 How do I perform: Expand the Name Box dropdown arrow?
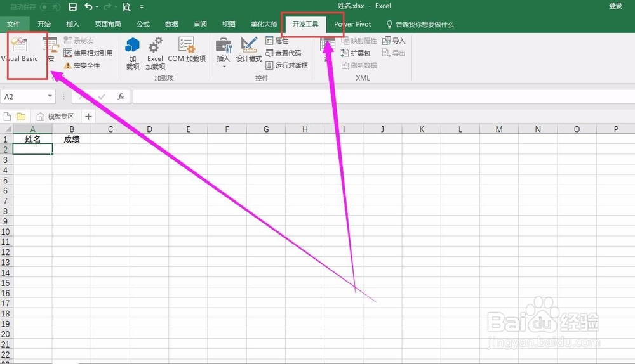click(50, 96)
